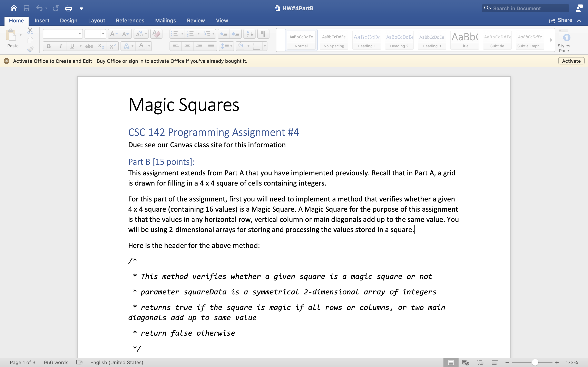Click the Sort A-Z icon
The height and width of the screenshot is (367, 588).
click(x=249, y=34)
